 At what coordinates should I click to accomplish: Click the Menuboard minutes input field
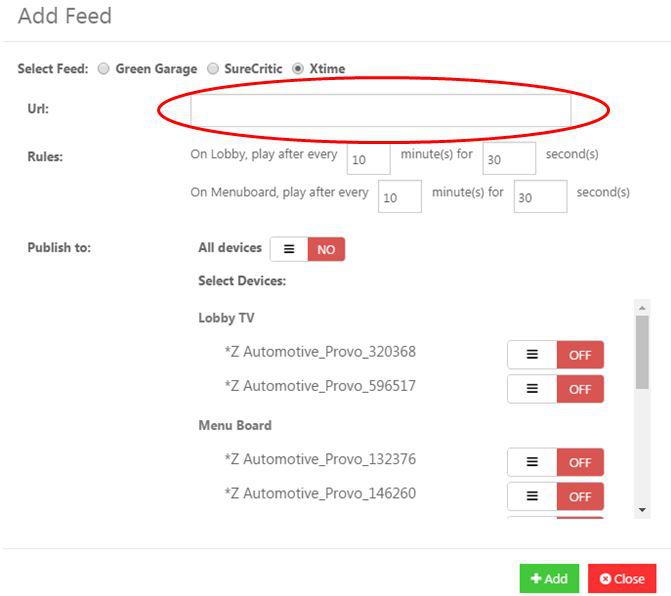(x=400, y=196)
